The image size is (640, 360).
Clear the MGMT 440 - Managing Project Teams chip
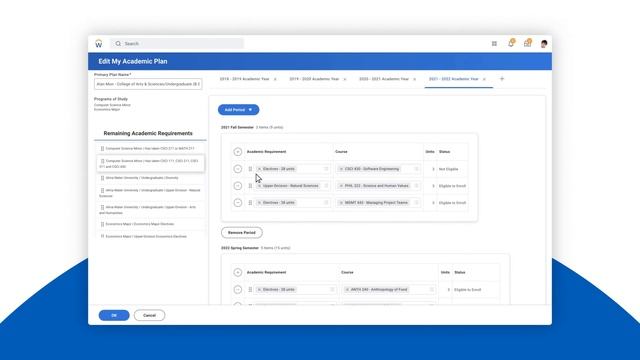click(x=342, y=202)
